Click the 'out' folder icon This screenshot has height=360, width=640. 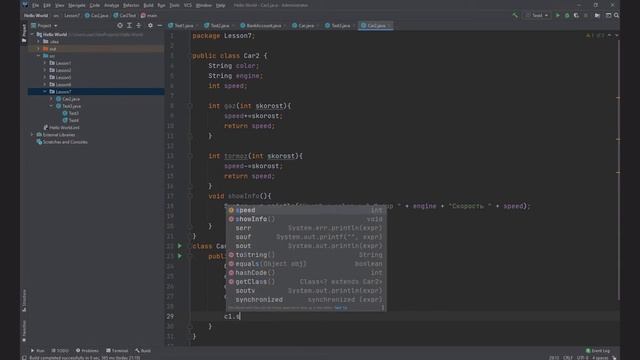pyautogui.click(x=46, y=49)
